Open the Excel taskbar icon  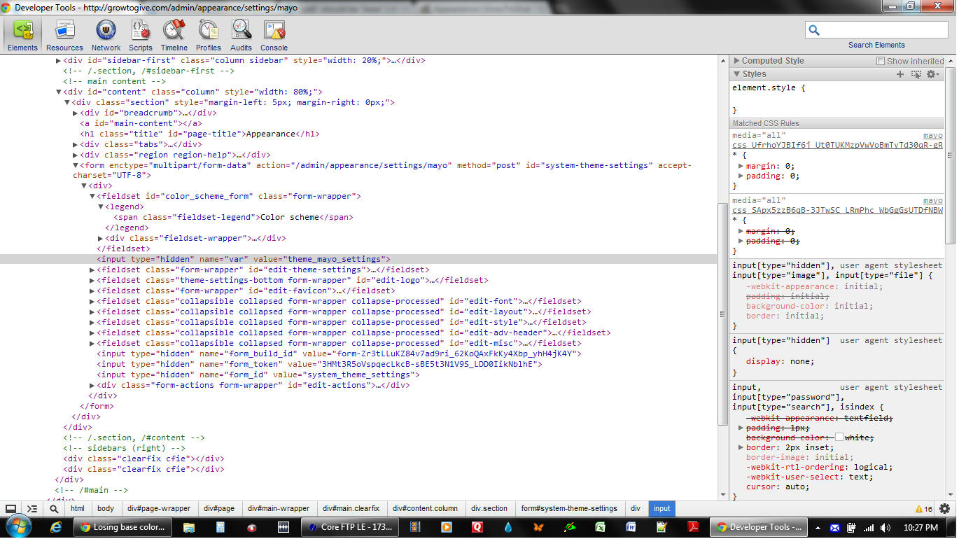tap(601, 527)
